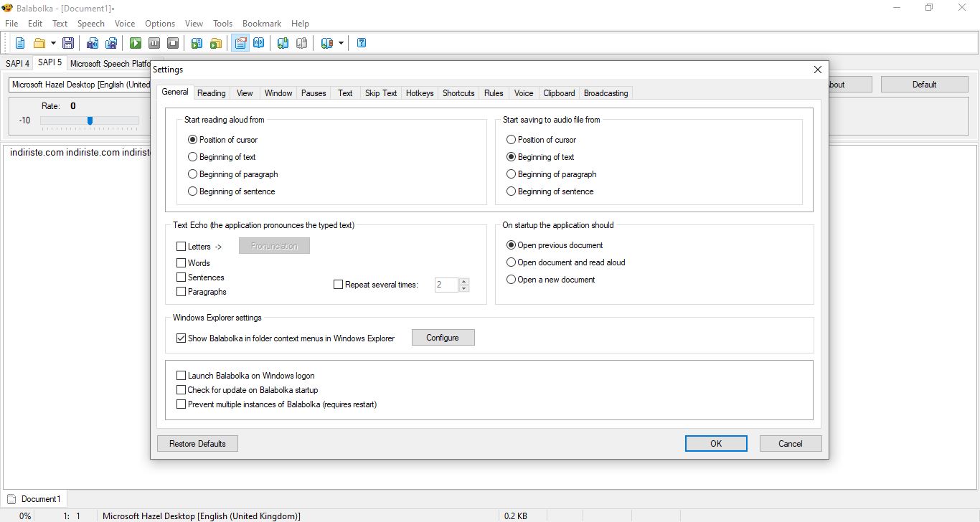Enable Prevent multiple instances of Balabolka

pos(181,404)
